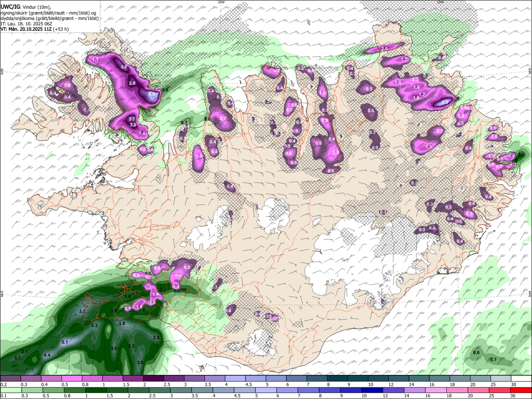
Task: Click the "2.8" snow value in the Westfjords
Action: [133, 83]
